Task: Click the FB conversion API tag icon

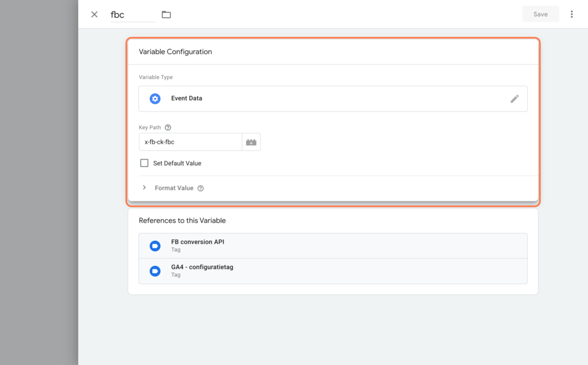Action: point(155,246)
